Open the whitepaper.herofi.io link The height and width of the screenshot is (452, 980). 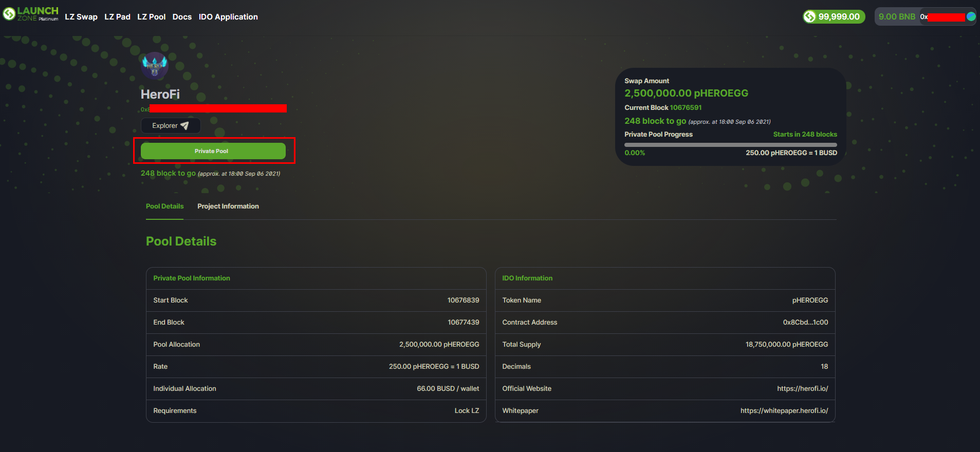tap(784, 410)
